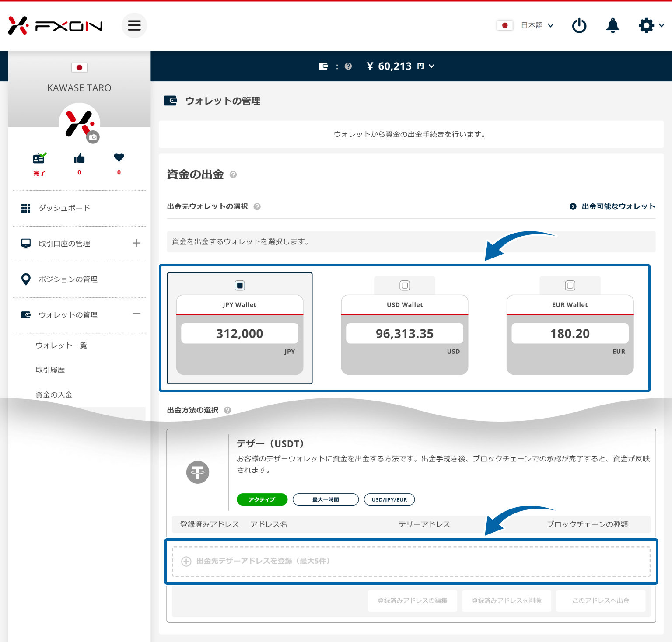Open 取引履歴 in the sidebar submenu
Screen dimensions: 672x642
pyautogui.click(x=50, y=370)
